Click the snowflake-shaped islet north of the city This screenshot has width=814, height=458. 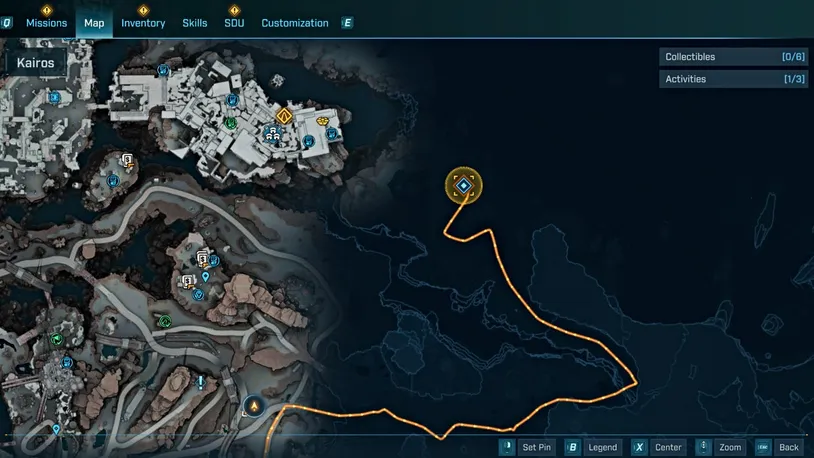278,80
